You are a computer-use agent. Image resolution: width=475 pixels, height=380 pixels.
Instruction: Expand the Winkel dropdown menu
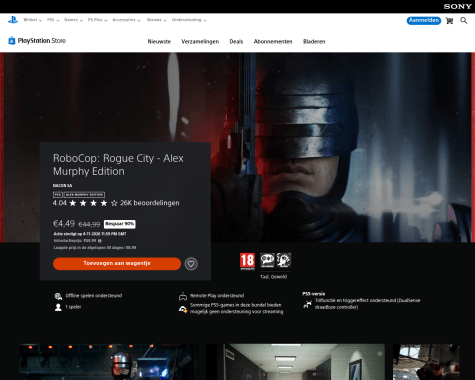[33, 20]
